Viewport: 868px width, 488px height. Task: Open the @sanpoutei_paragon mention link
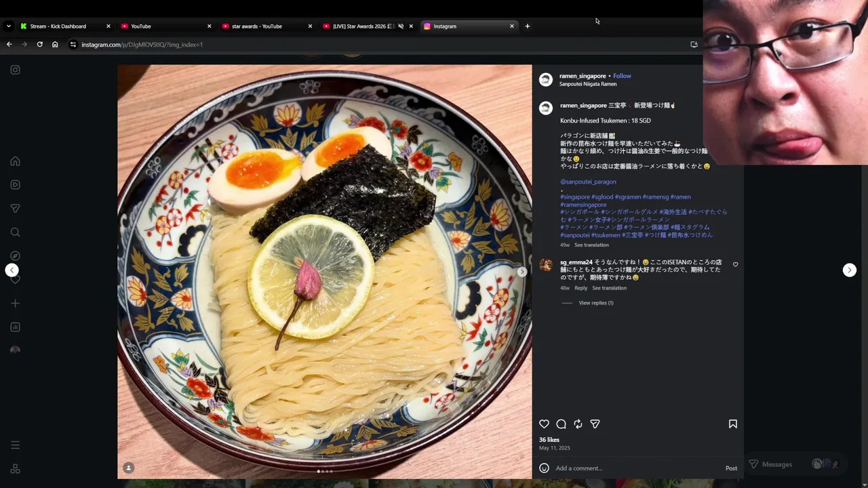(588, 182)
